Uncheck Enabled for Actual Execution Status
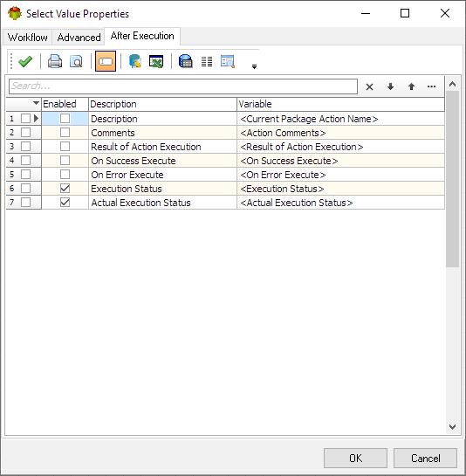 [65, 202]
